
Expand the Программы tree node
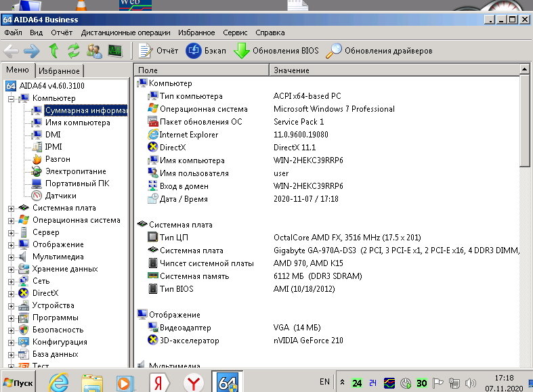pyautogui.click(x=12, y=319)
